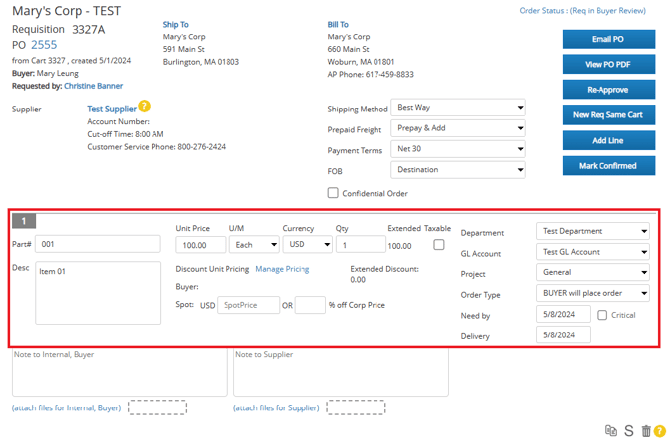Open the Currency USD dropdown
Screen dimensions: 670x440
pyautogui.click(x=307, y=245)
